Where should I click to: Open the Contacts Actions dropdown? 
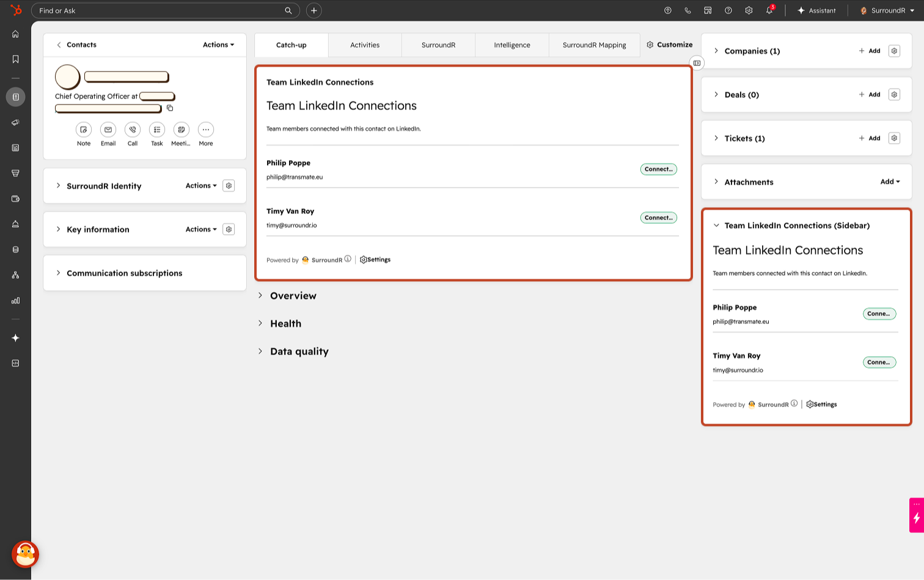218,45
